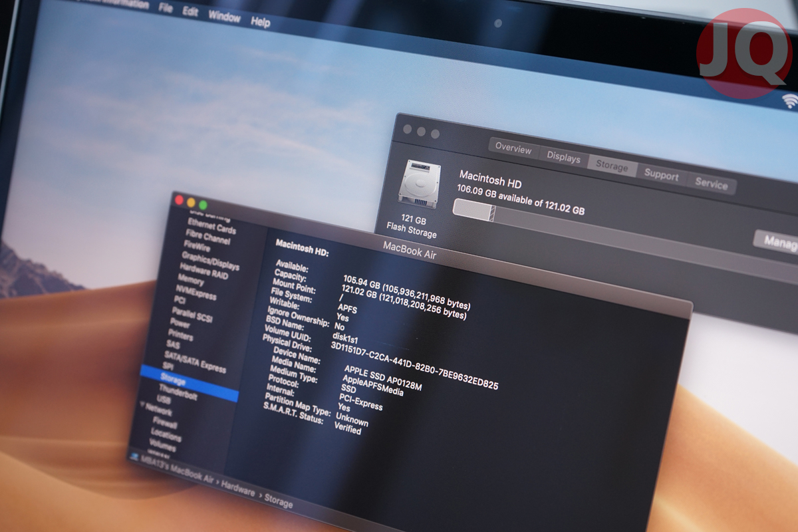Select FireWire in the sidebar

pos(197,247)
